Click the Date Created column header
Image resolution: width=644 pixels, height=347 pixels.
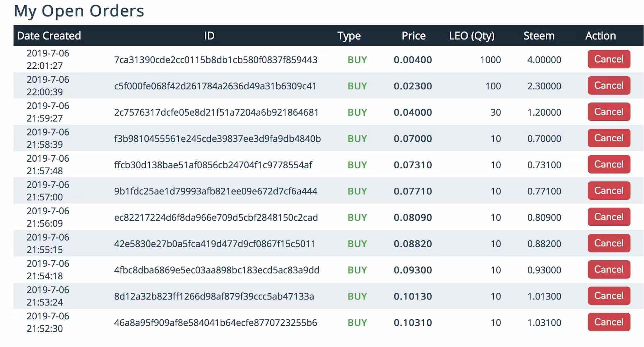[x=49, y=36]
